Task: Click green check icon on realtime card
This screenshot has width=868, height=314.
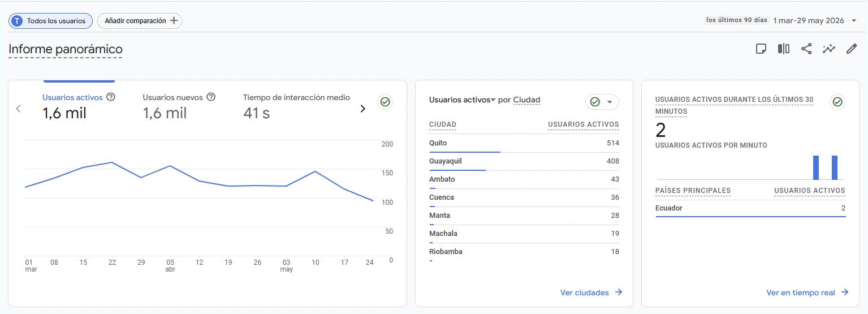Action: [837, 102]
